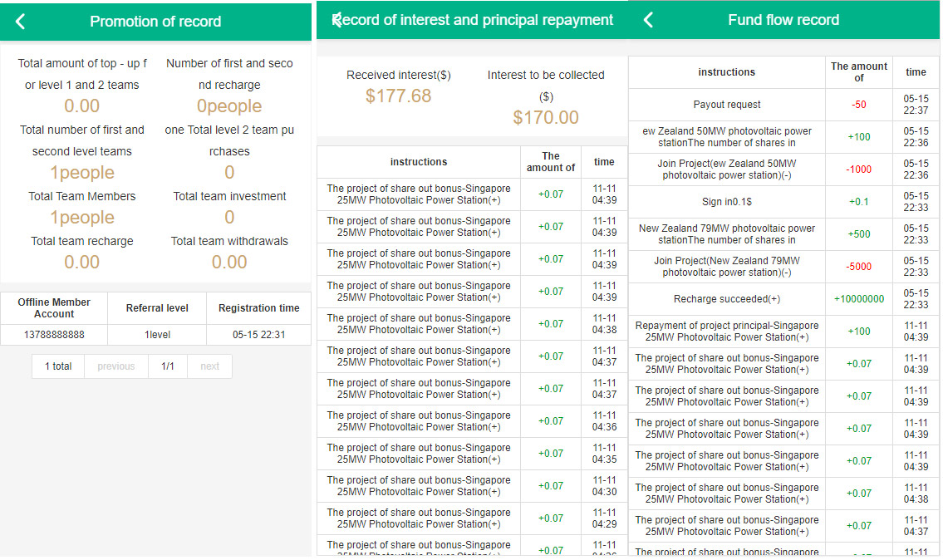Open Join Project New Zealand 79MW entry
This screenshot has height=560, width=943.
[x=727, y=267]
